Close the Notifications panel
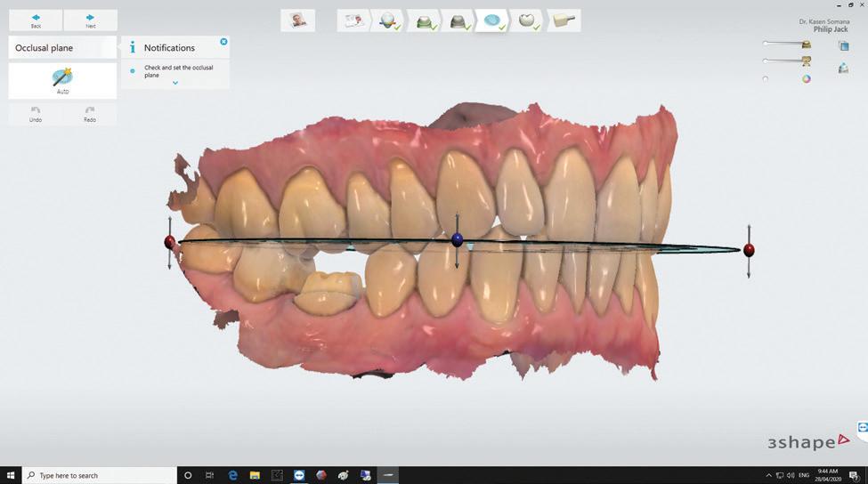The image size is (868, 484). tap(223, 42)
